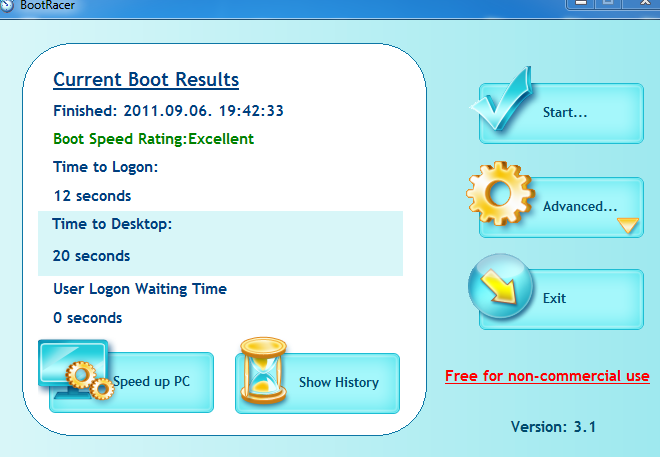Click the 20 seconds value
660x457 pixels.
pos(91,256)
